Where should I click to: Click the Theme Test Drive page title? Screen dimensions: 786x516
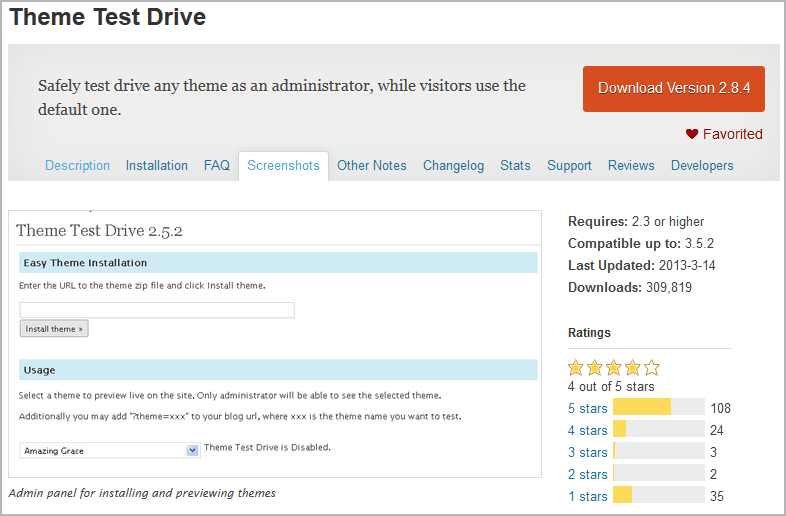point(108,17)
